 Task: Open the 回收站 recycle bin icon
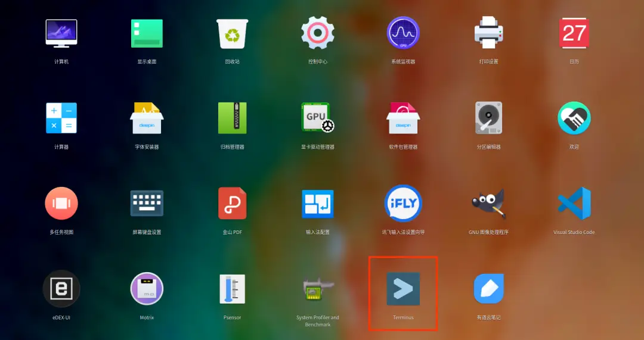[233, 33]
